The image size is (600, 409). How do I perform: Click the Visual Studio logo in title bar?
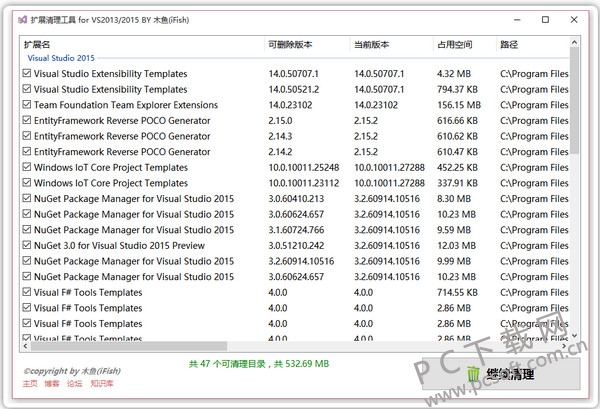point(22,20)
